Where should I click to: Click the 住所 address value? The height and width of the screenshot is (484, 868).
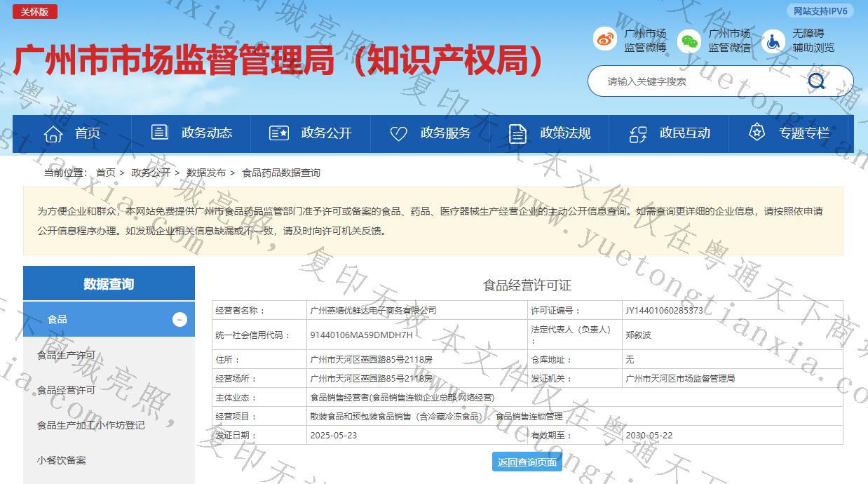tap(371, 359)
